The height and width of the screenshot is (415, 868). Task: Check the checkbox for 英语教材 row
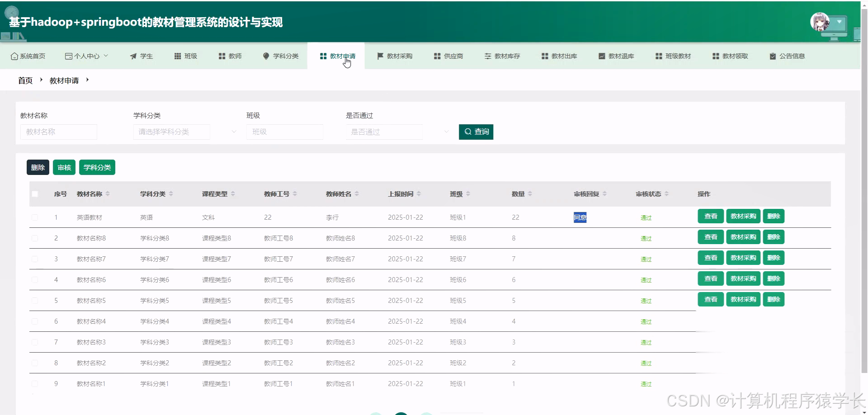tap(35, 217)
